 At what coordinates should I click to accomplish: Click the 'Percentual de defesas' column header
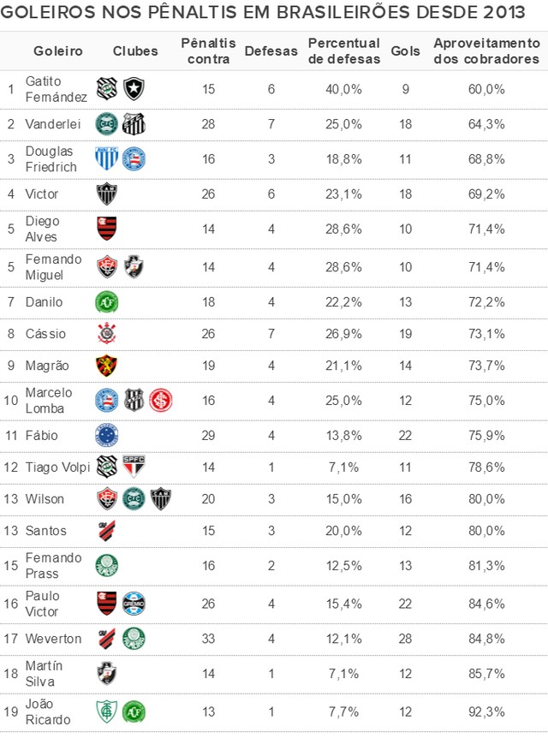point(343,51)
